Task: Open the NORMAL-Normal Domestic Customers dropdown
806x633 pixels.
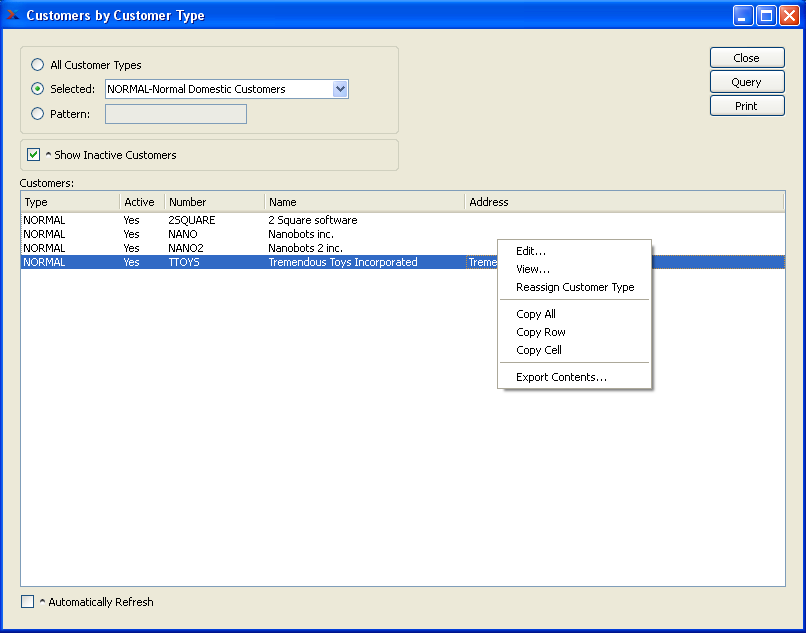Action: 227,89
